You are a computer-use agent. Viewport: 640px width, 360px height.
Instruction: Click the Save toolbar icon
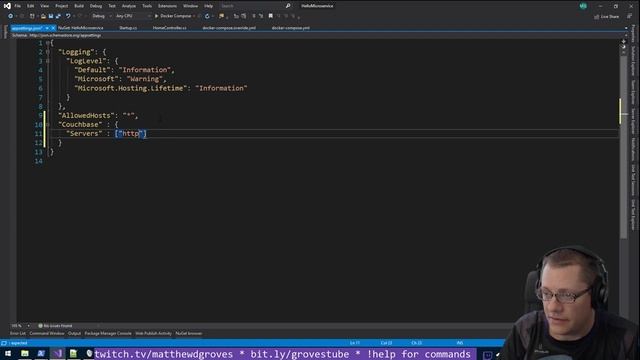point(51,16)
